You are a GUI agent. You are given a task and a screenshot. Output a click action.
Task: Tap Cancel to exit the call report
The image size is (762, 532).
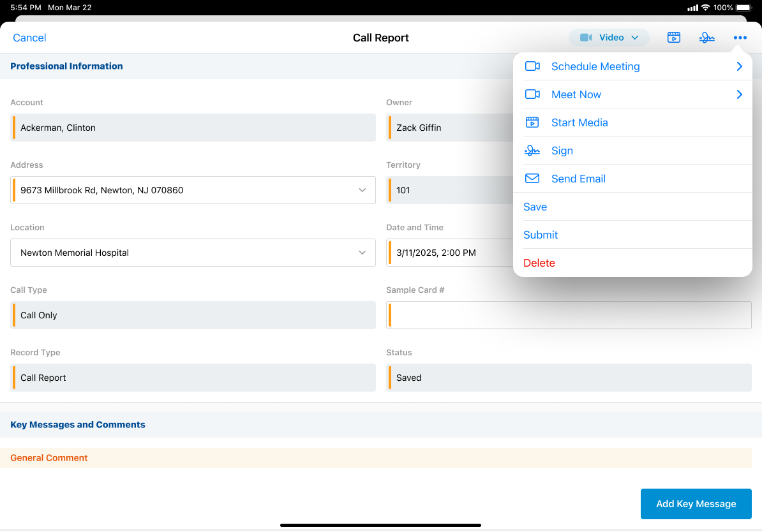coord(29,38)
